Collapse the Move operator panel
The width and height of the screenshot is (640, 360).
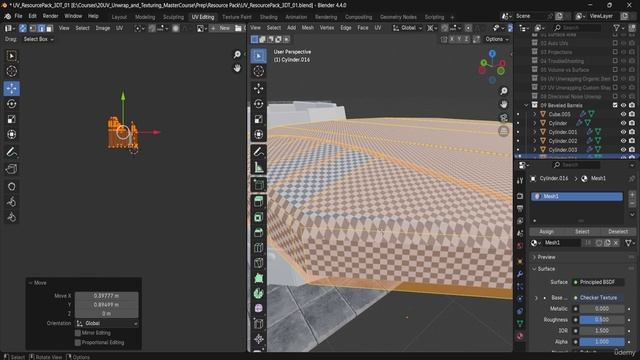tap(31, 283)
